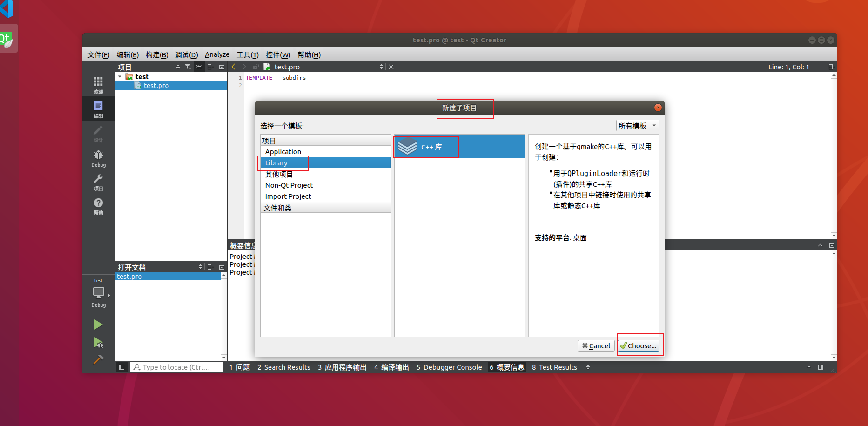Go back with the yellow left arrow

[x=233, y=67]
